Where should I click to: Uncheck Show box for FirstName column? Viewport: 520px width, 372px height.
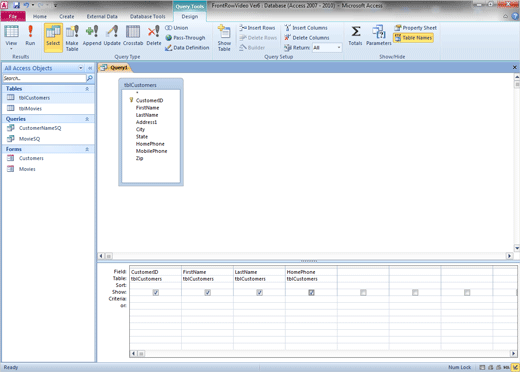(x=207, y=292)
